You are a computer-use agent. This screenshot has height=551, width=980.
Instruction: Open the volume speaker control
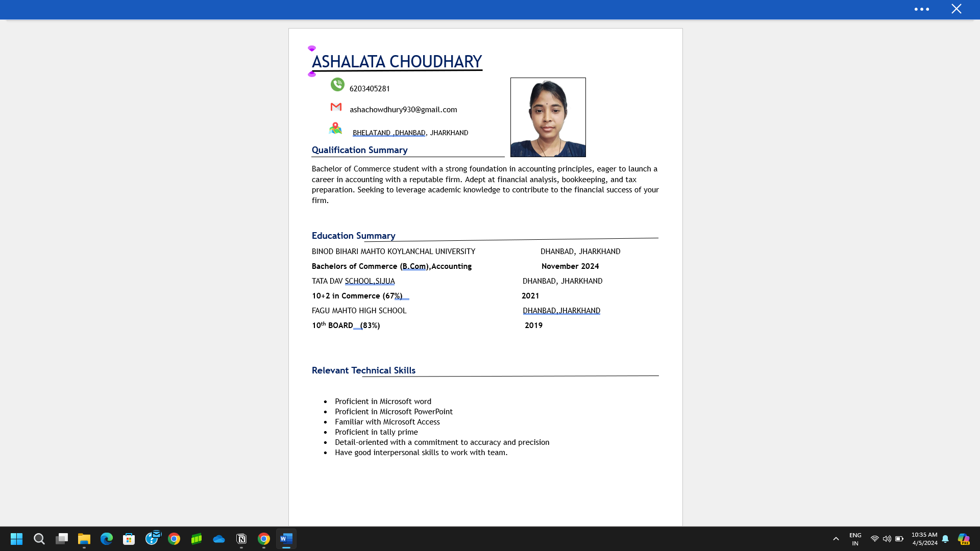click(x=887, y=539)
